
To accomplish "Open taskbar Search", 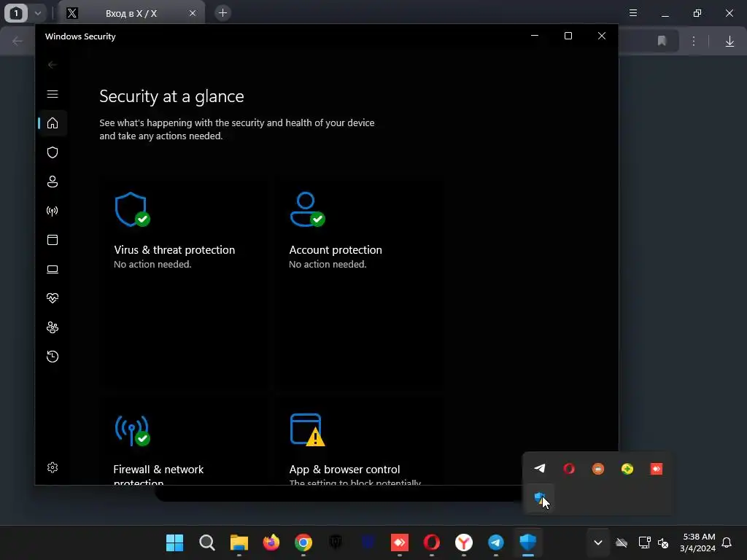I will (x=206, y=542).
